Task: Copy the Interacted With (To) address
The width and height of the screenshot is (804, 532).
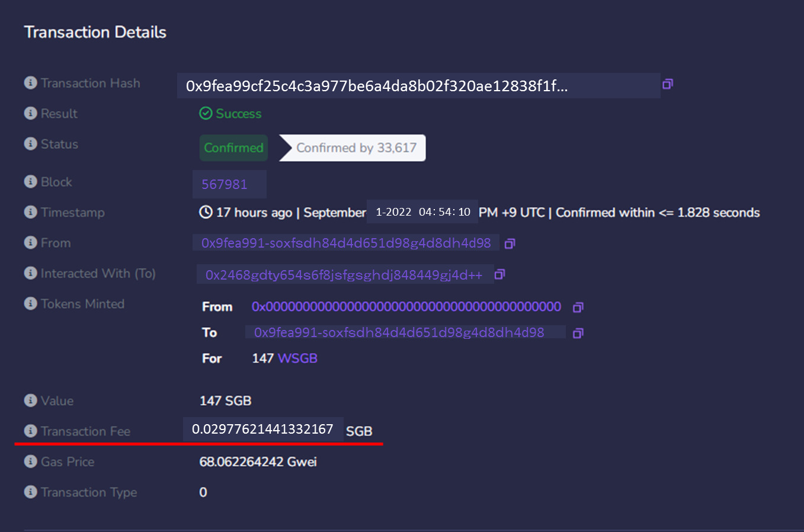Action: 499,274
